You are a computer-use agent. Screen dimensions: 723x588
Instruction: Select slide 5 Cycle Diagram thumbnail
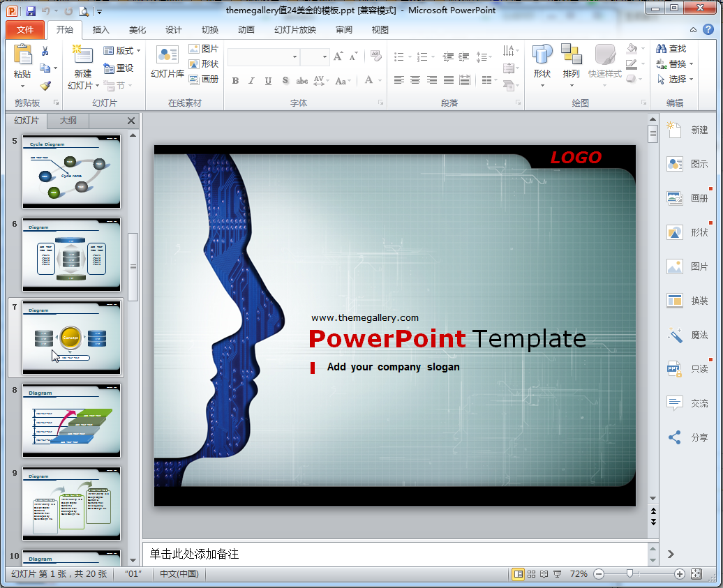[x=71, y=172]
